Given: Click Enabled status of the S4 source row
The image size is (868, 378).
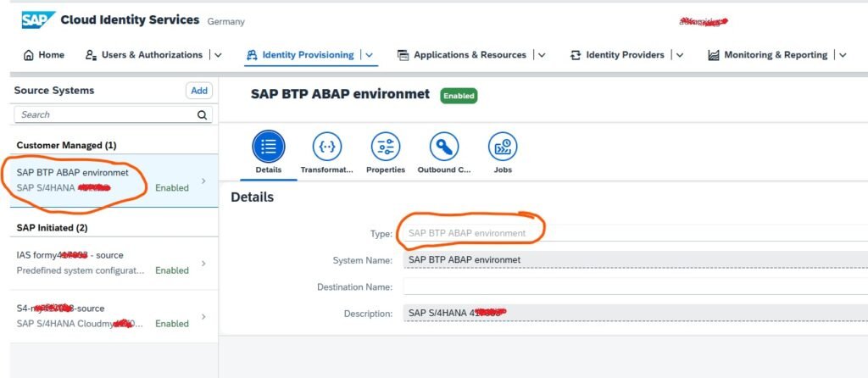Looking at the screenshot, I should [x=171, y=323].
